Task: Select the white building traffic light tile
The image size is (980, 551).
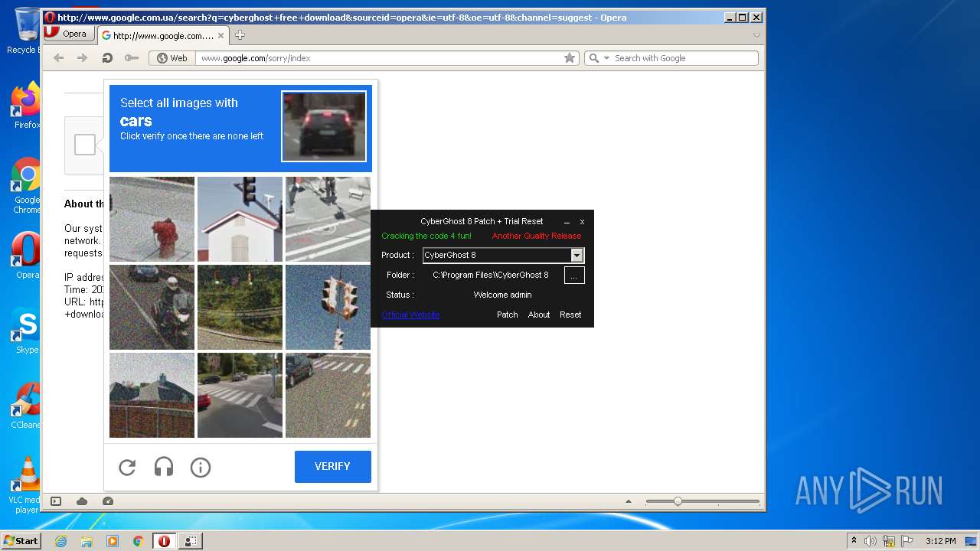Action: pos(240,219)
